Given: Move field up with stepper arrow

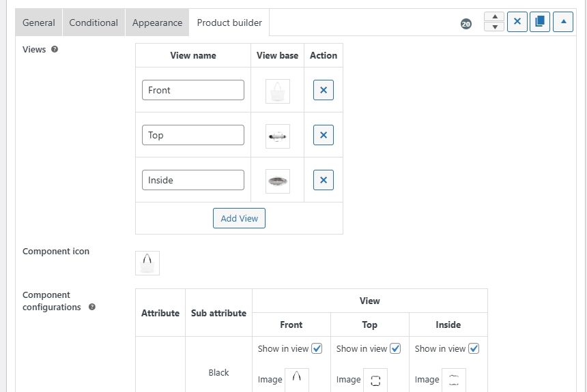Looking at the screenshot, I should pyautogui.click(x=494, y=17).
